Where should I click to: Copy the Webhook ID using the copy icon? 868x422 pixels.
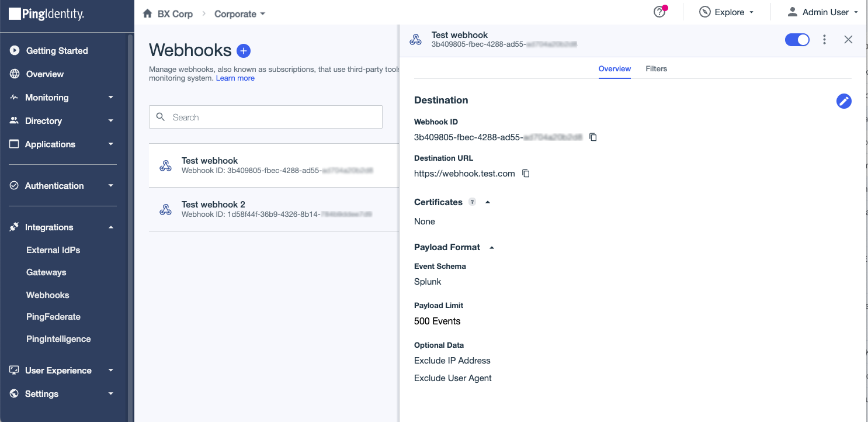[593, 137]
